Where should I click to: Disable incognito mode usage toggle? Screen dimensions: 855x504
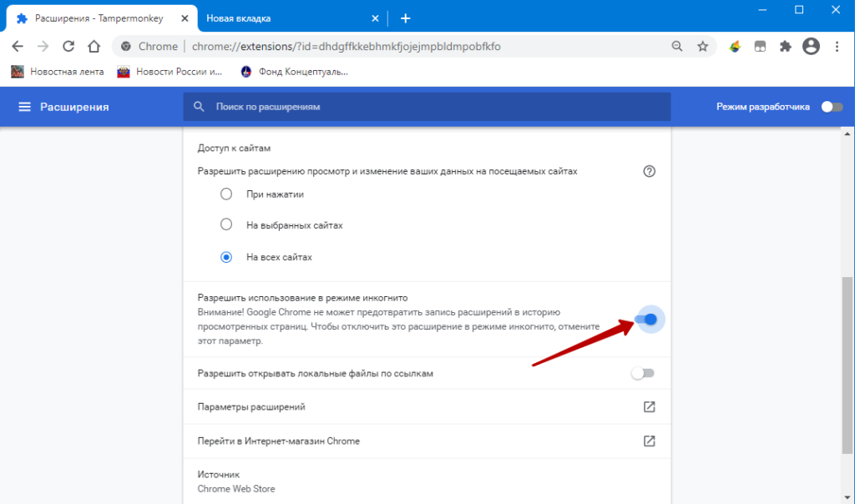click(645, 319)
